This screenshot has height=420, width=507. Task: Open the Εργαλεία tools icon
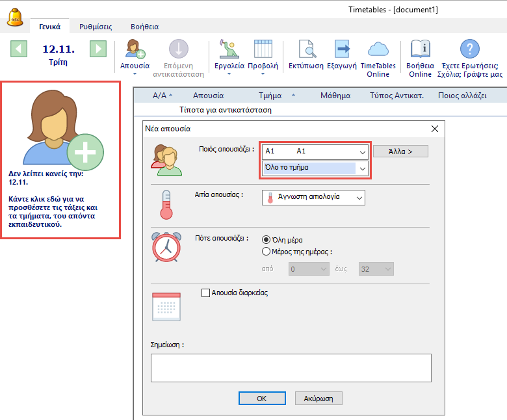point(229,49)
